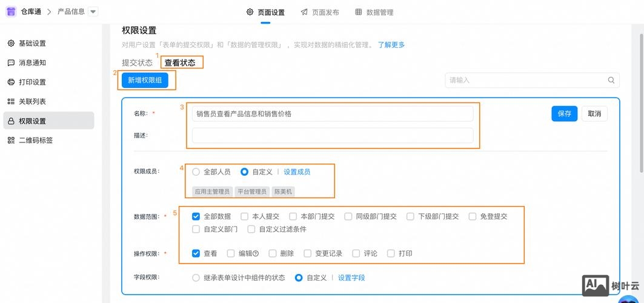Select 自定义 radio for 权限成员
644x303 pixels.
[244, 172]
